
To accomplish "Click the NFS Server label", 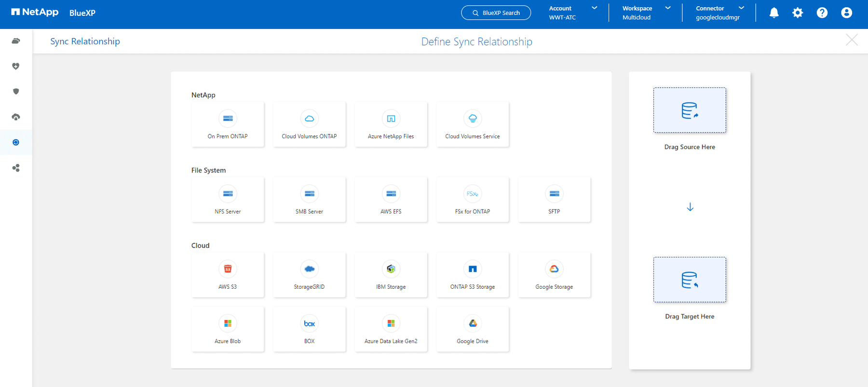I will tap(228, 212).
